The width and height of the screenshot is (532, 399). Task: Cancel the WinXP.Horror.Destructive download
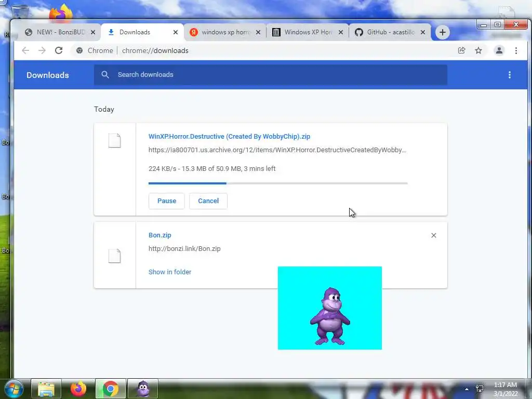pos(208,201)
